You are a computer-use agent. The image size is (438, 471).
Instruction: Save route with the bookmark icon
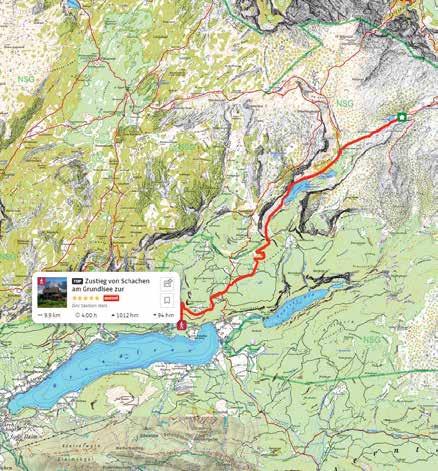167,300
